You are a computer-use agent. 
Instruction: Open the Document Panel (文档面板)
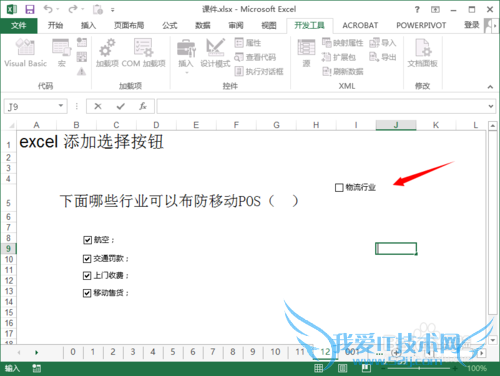click(x=422, y=53)
